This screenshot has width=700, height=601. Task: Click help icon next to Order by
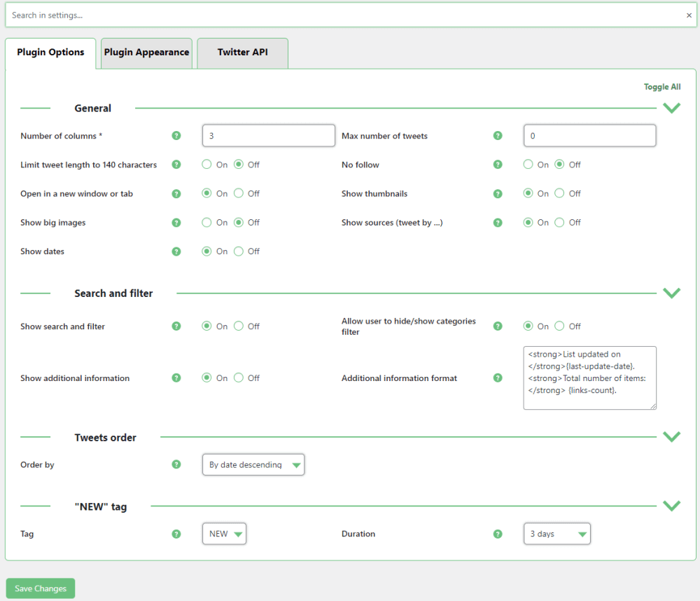coord(176,464)
